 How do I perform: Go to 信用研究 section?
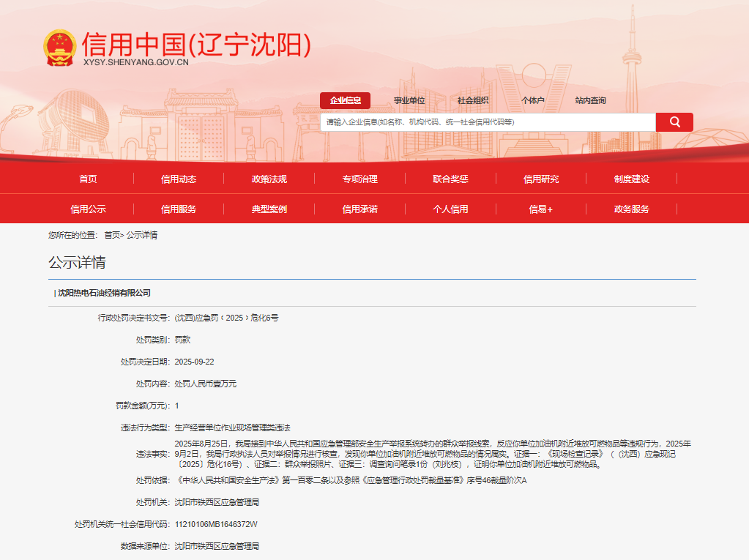point(541,179)
